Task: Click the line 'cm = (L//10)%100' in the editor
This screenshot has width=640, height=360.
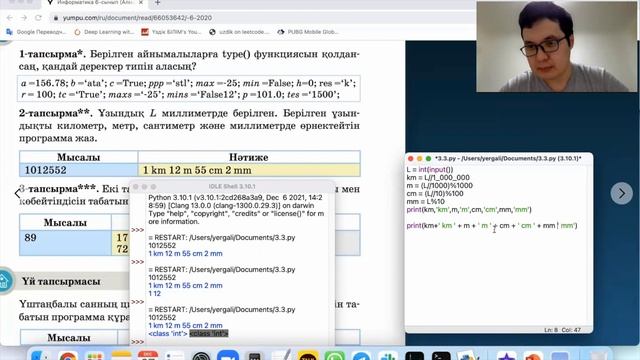Action: pyautogui.click(x=435, y=193)
